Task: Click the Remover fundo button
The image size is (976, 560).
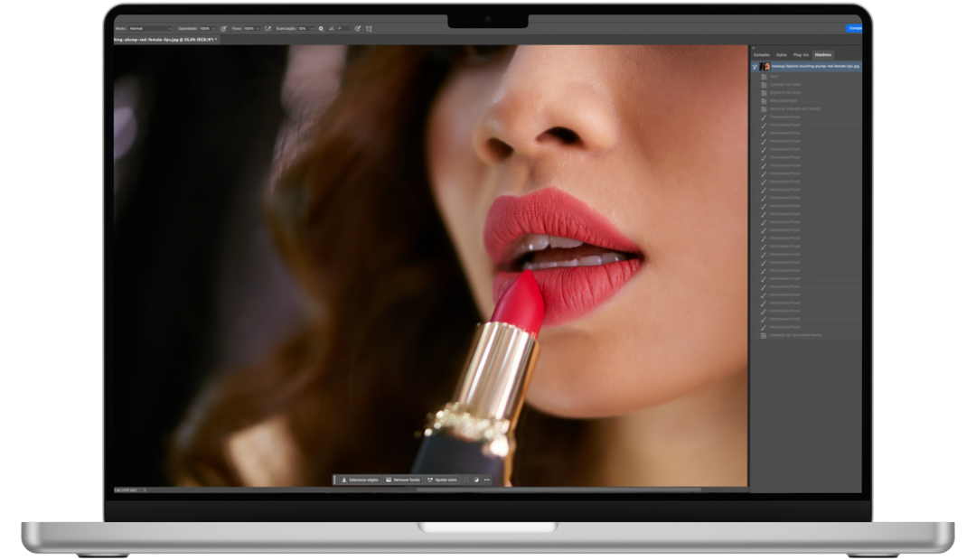Action: click(402, 480)
